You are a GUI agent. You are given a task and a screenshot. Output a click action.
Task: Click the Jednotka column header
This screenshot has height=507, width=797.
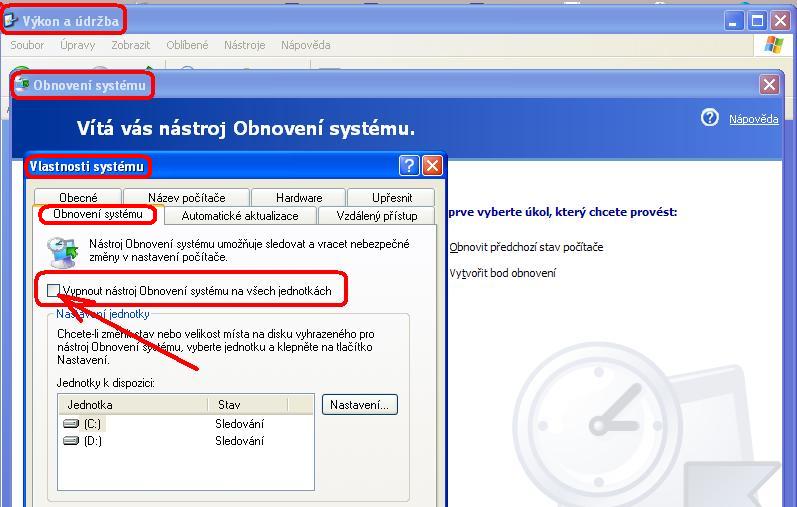click(x=133, y=405)
